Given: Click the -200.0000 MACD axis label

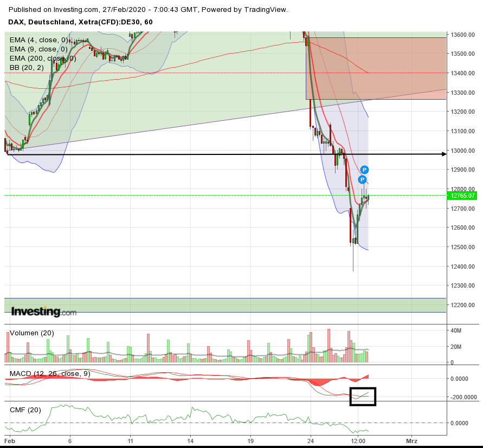Looking at the screenshot, I should (x=463, y=397).
